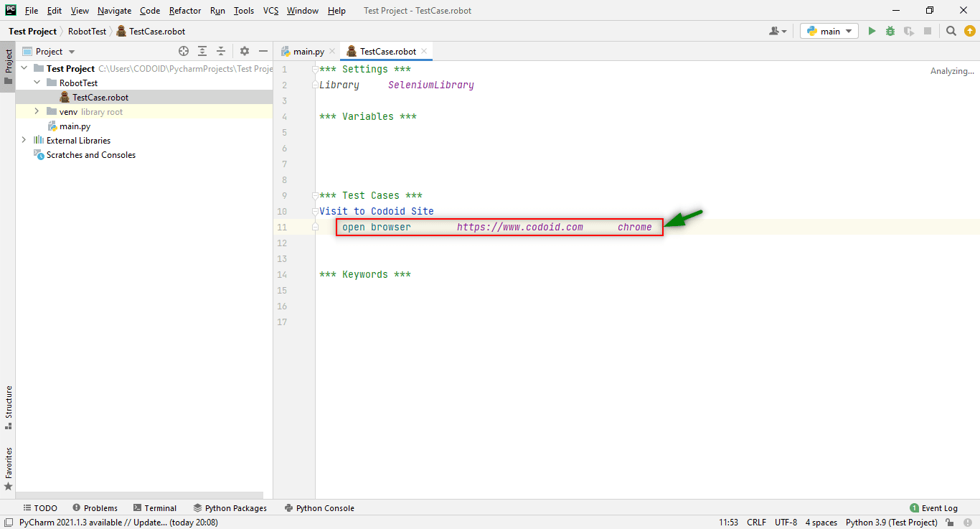Open the Python 3.9 interpreter selector
Viewport: 980px width, 529px height.
click(891, 522)
